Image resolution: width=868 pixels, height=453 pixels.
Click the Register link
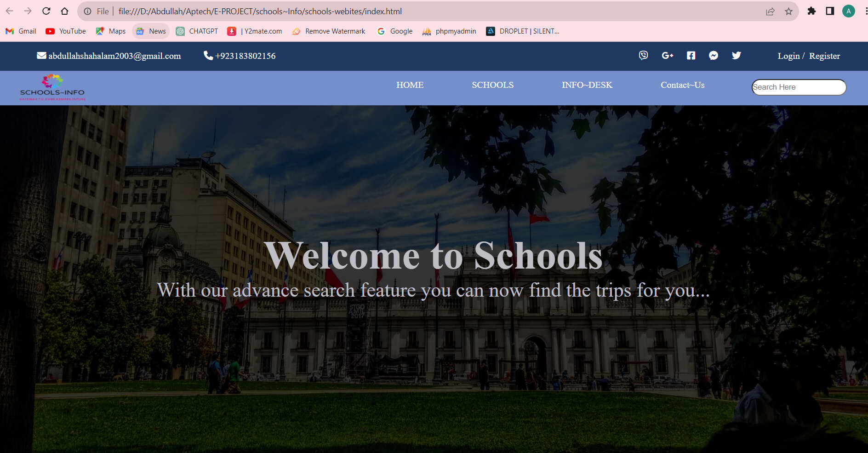click(824, 56)
